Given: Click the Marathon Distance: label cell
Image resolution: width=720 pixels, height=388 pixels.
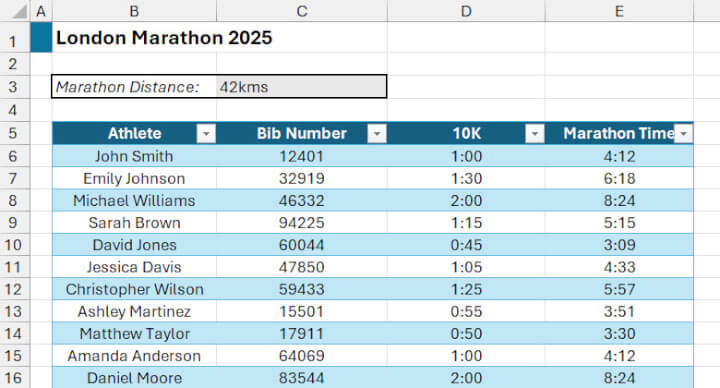Looking at the screenshot, I should click(134, 87).
